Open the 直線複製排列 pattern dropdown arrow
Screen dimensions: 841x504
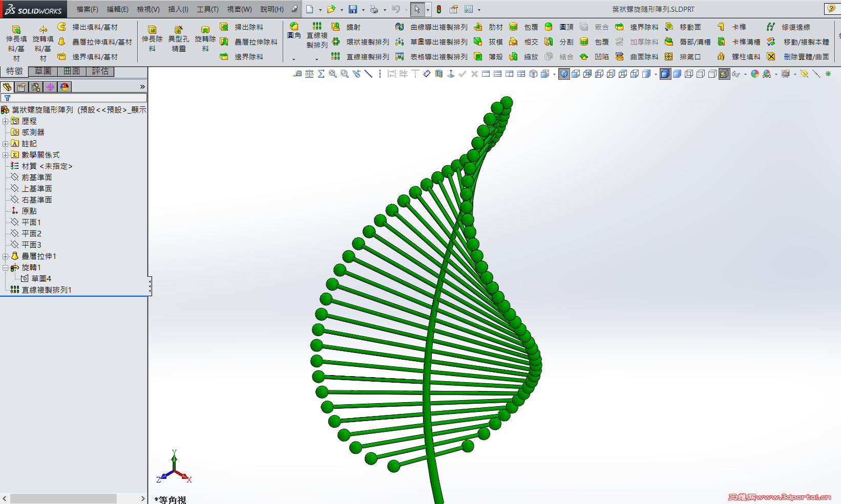(317, 59)
